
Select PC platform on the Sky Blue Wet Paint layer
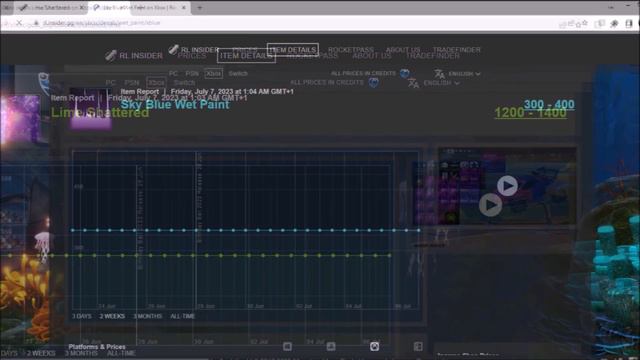tap(173, 73)
